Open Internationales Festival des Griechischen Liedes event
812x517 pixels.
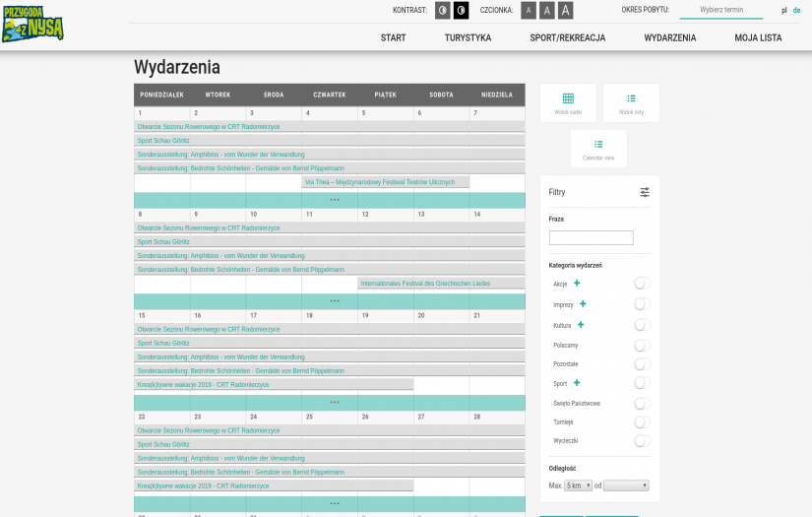point(441,284)
